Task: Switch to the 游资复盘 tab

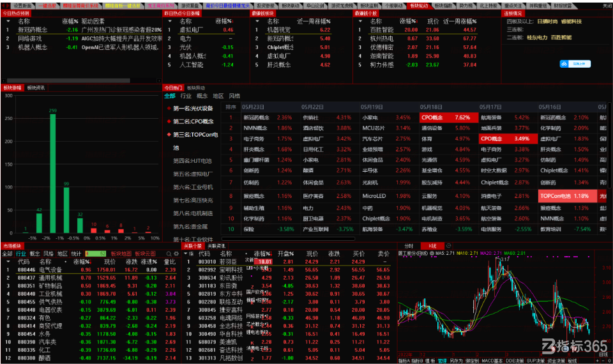Action: tap(190, 6)
